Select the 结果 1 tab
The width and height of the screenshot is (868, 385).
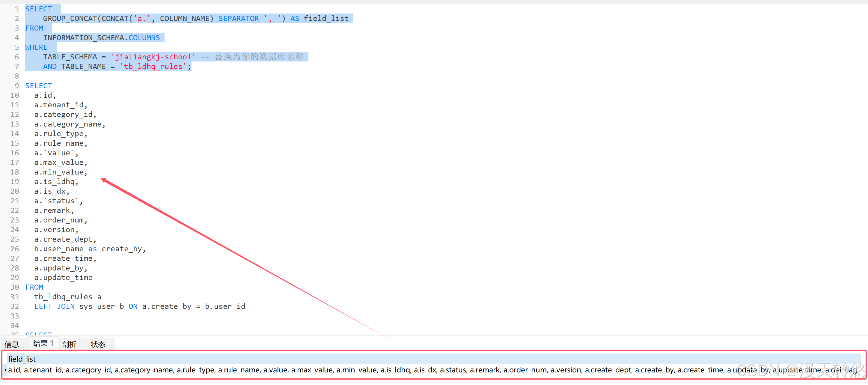tap(43, 343)
